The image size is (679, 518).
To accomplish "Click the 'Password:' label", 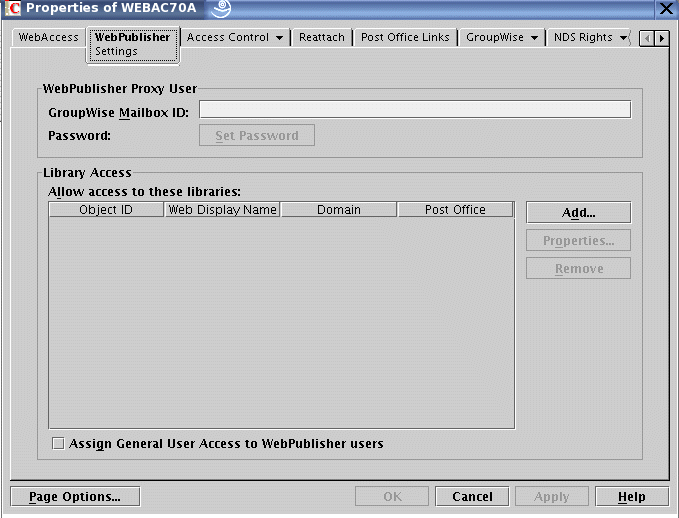I will 79,136.
